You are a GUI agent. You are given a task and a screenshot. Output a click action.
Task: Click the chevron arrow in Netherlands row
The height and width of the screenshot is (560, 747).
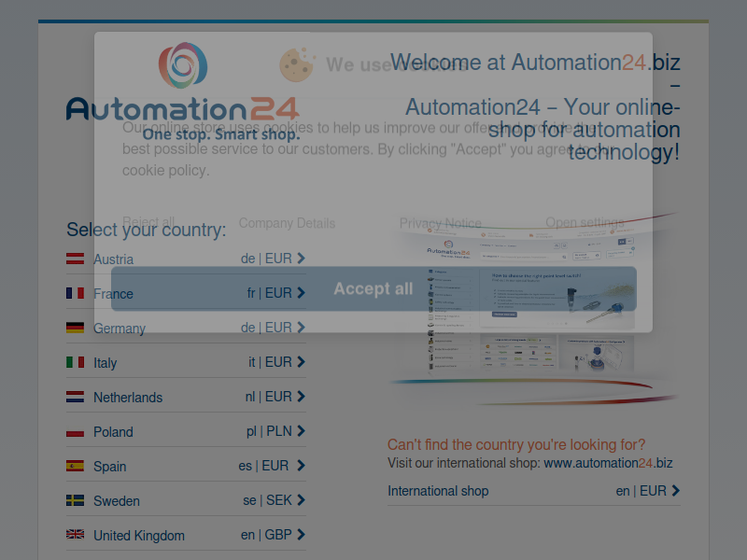[x=301, y=396]
